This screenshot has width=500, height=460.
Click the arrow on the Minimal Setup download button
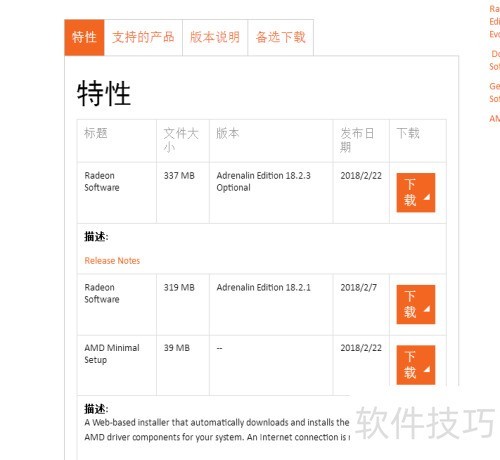(427, 369)
